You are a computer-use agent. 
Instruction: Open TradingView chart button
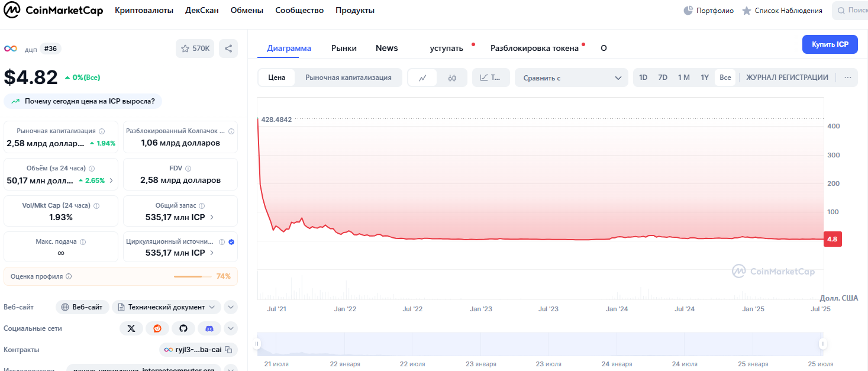[x=491, y=78]
